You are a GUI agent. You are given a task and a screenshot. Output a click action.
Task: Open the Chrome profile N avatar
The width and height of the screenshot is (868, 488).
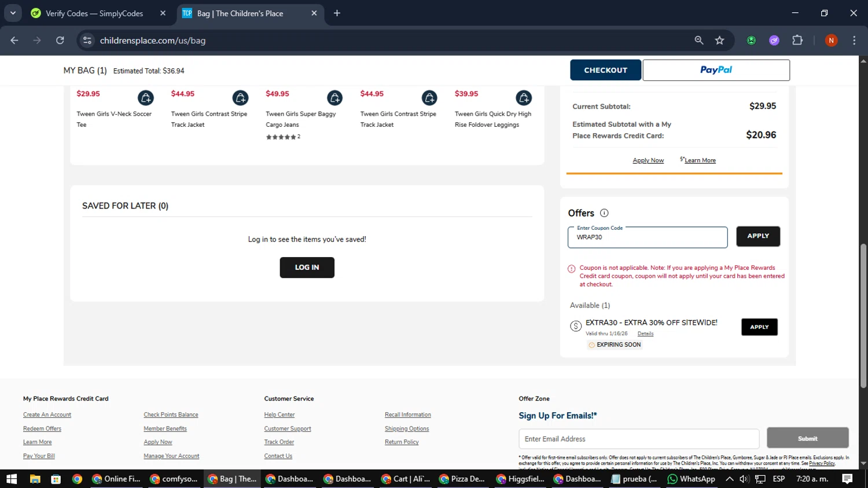(x=831, y=40)
